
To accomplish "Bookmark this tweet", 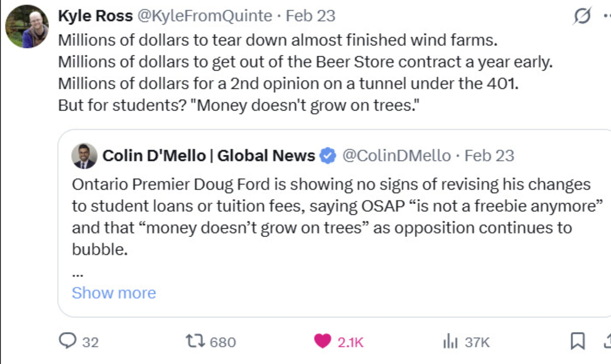I will (578, 341).
